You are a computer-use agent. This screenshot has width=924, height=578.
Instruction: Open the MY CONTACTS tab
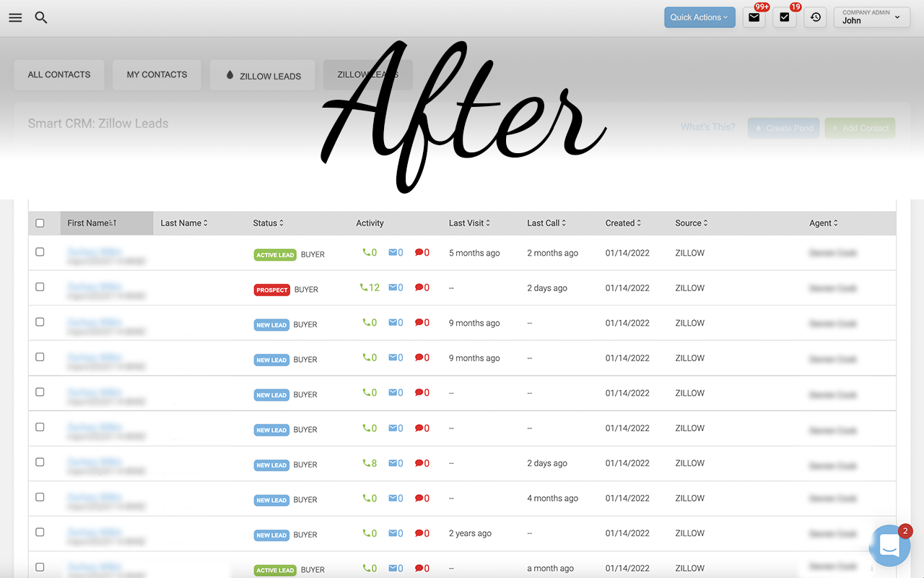[x=156, y=74]
